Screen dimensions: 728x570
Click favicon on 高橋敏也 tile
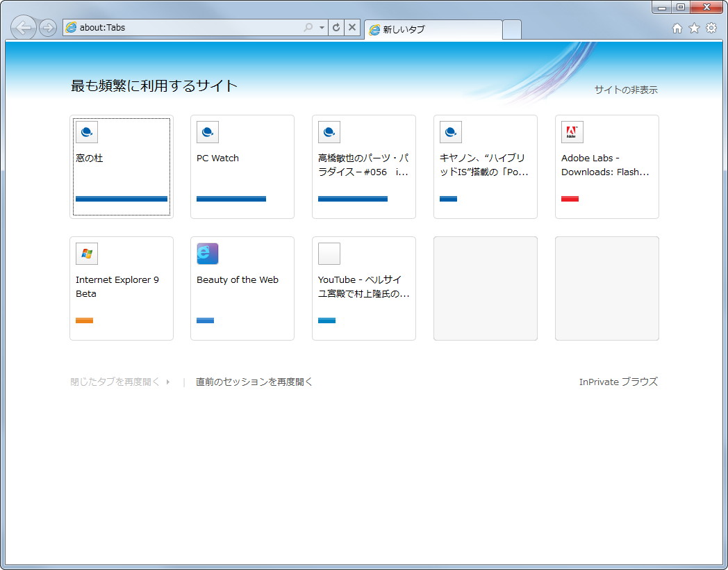tap(329, 132)
